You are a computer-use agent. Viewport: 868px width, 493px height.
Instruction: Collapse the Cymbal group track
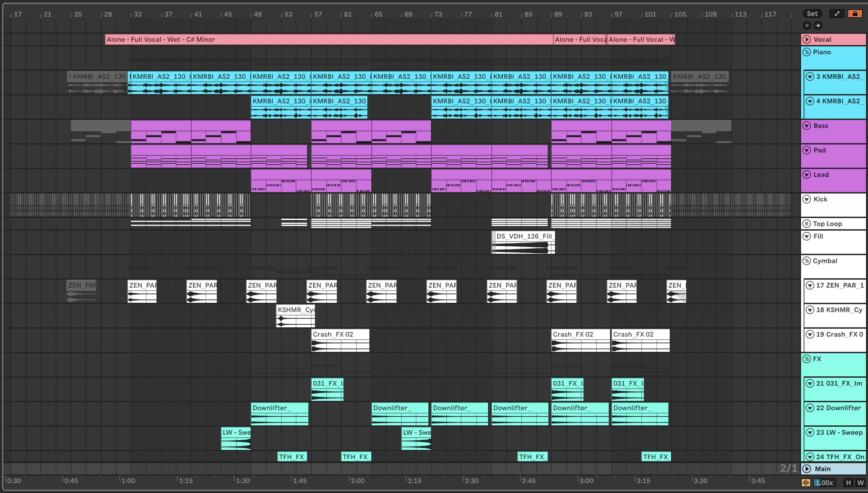pyautogui.click(x=807, y=261)
